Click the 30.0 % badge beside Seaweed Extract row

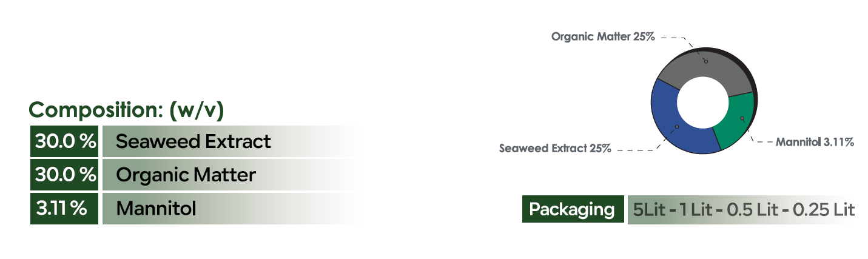tap(64, 141)
